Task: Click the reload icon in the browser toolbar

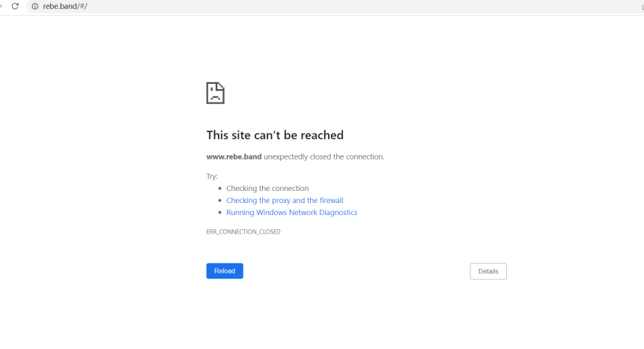Action: (15, 6)
